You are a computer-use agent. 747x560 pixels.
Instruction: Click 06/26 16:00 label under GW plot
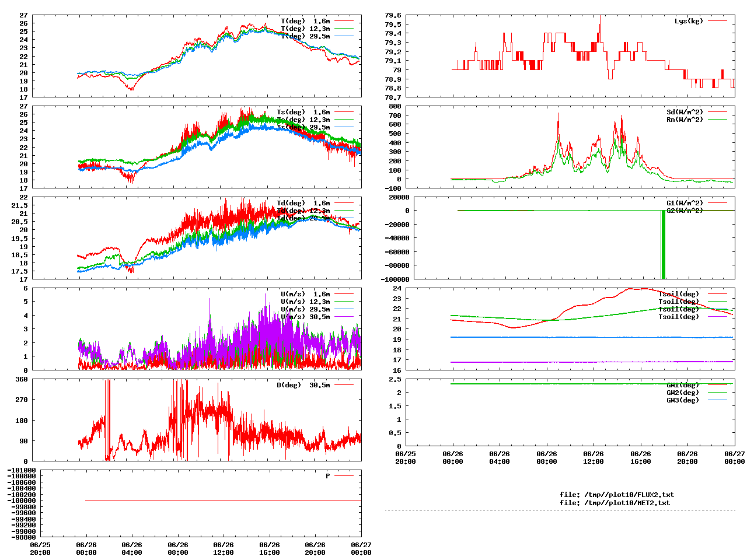pos(640,457)
